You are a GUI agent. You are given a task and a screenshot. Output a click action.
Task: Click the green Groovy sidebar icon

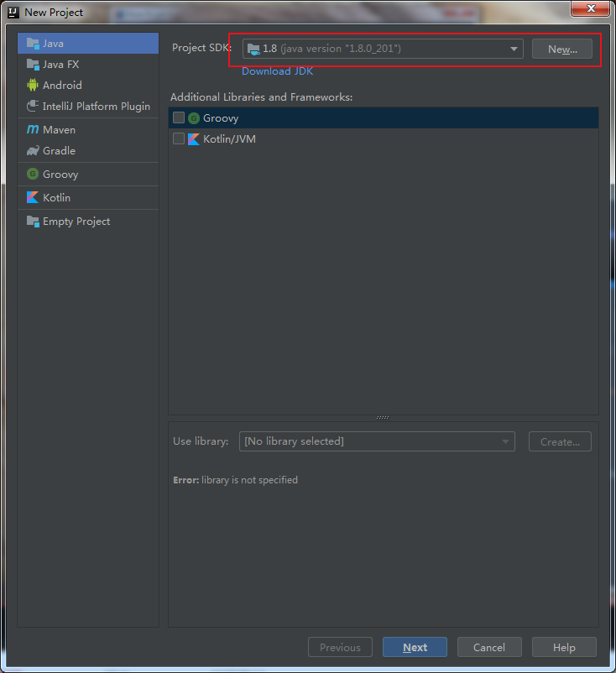point(33,174)
